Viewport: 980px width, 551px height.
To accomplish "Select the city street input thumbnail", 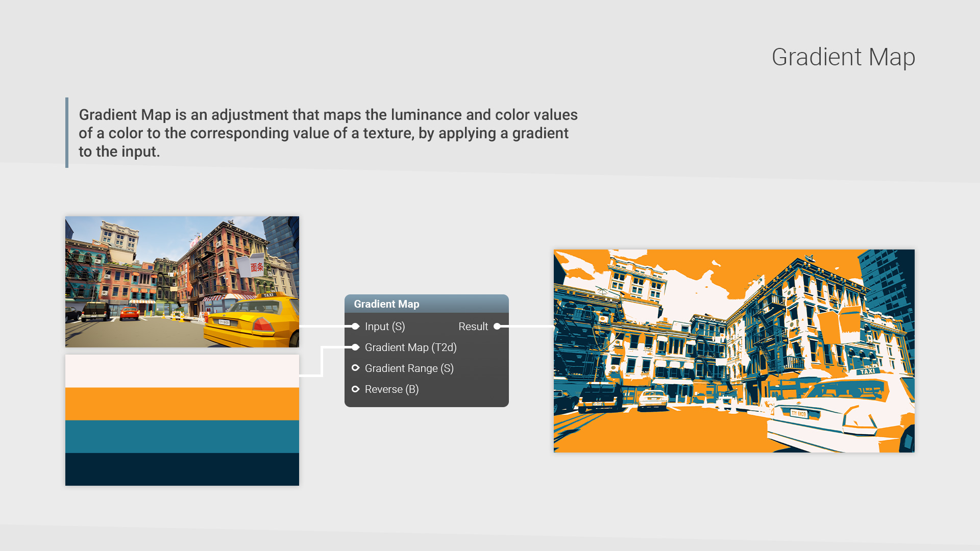I will (x=182, y=282).
